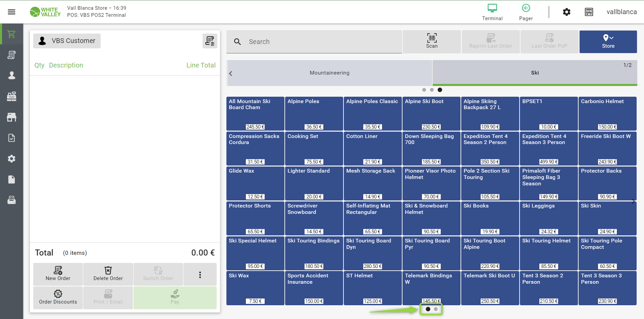
Task: Select the Ski category tab
Action: coord(535,73)
